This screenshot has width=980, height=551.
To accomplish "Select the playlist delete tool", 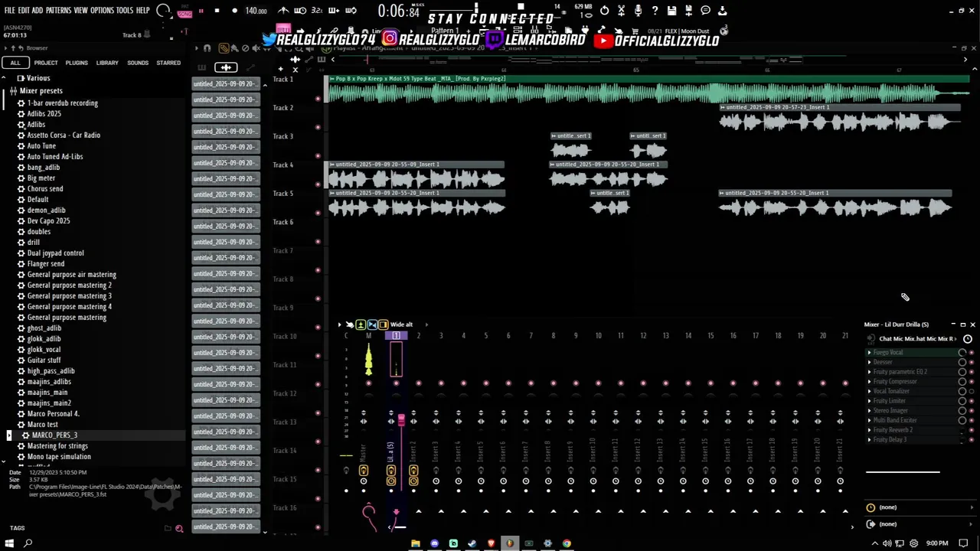I will [245, 48].
